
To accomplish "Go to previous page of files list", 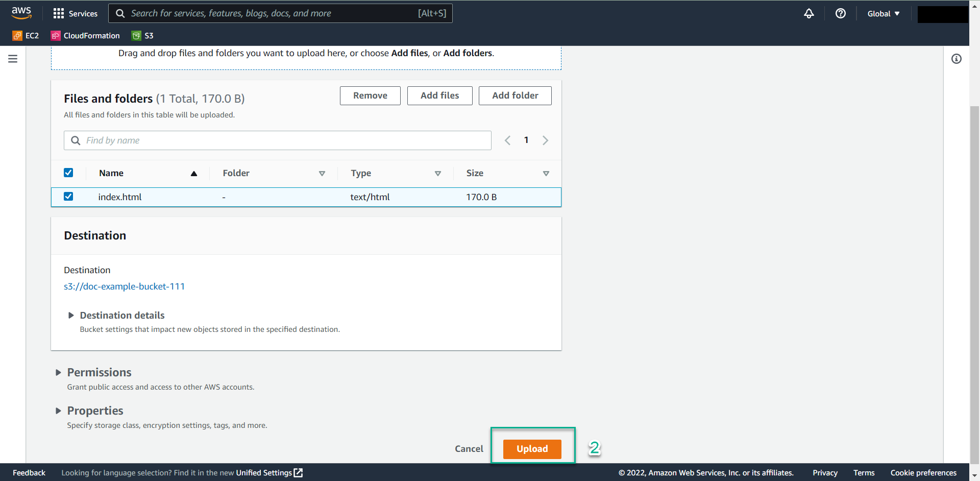I will click(x=507, y=140).
